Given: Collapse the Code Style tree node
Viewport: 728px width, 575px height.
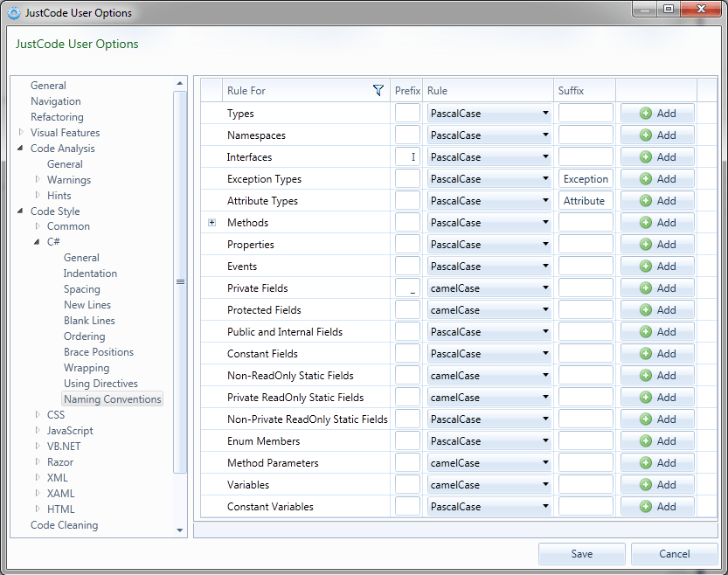Looking at the screenshot, I should 20,211.
